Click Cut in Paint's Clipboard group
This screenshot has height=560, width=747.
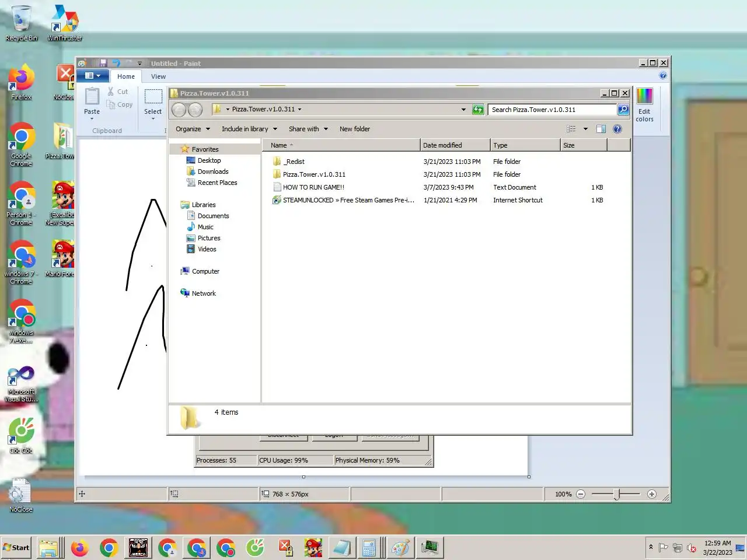(117, 92)
